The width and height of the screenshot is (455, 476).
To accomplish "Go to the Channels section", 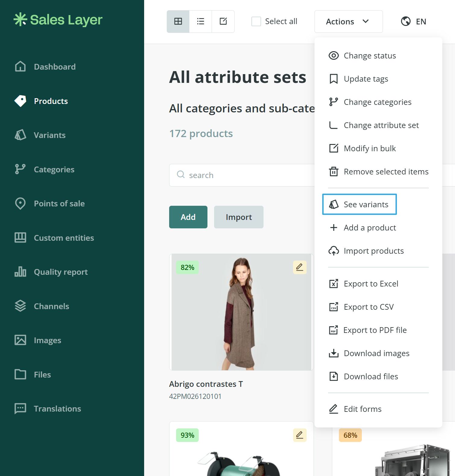I will 42,306.
